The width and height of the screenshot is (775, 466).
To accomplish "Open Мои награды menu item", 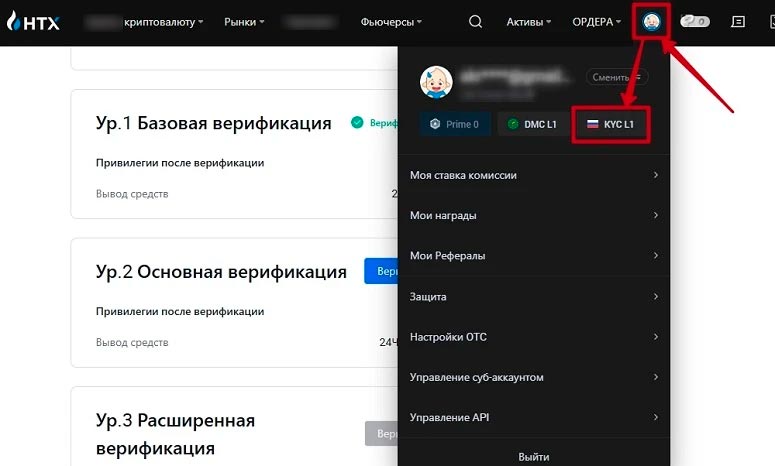I will pyautogui.click(x=534, y=215).
